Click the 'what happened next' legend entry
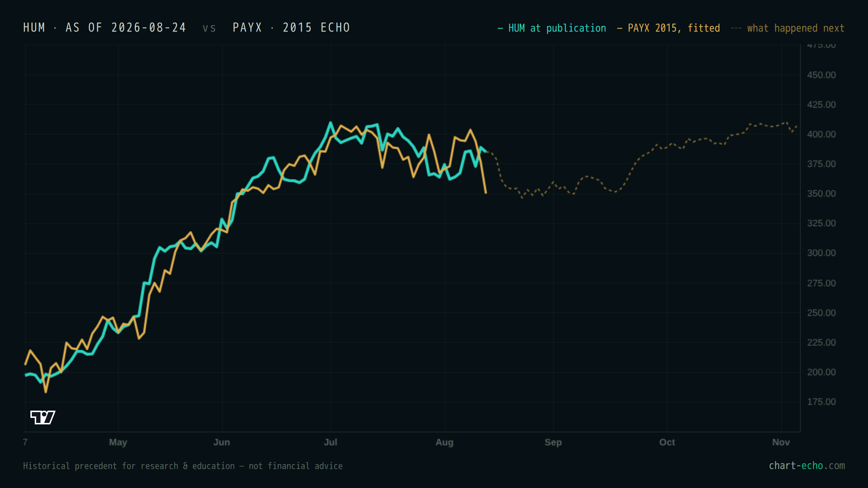 tap(788, 28)
